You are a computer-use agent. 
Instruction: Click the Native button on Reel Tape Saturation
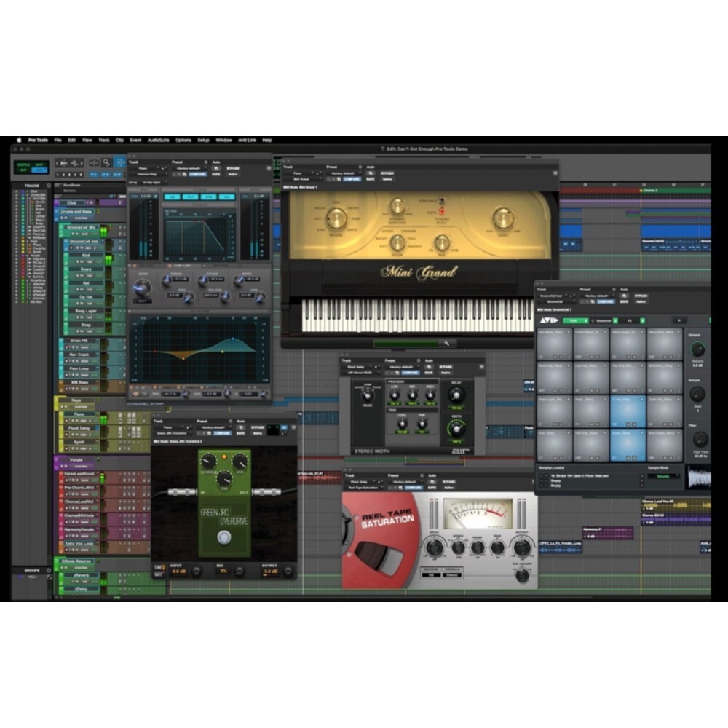449,488
